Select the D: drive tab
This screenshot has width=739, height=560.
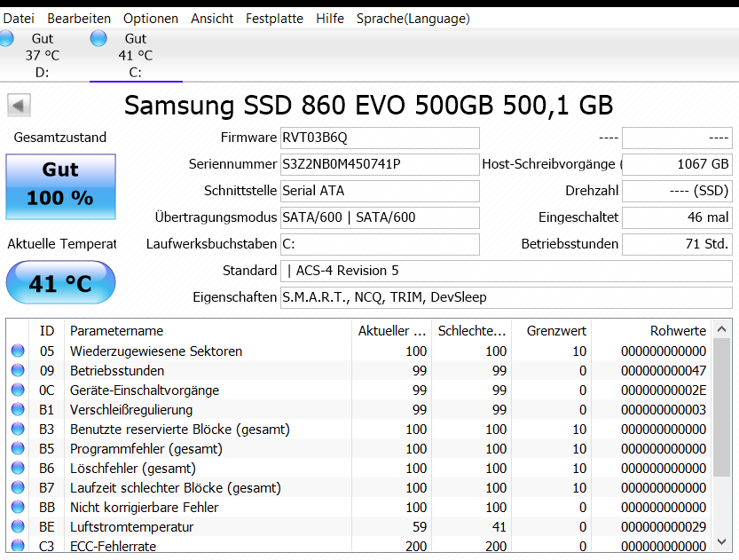tap(43, 55)
